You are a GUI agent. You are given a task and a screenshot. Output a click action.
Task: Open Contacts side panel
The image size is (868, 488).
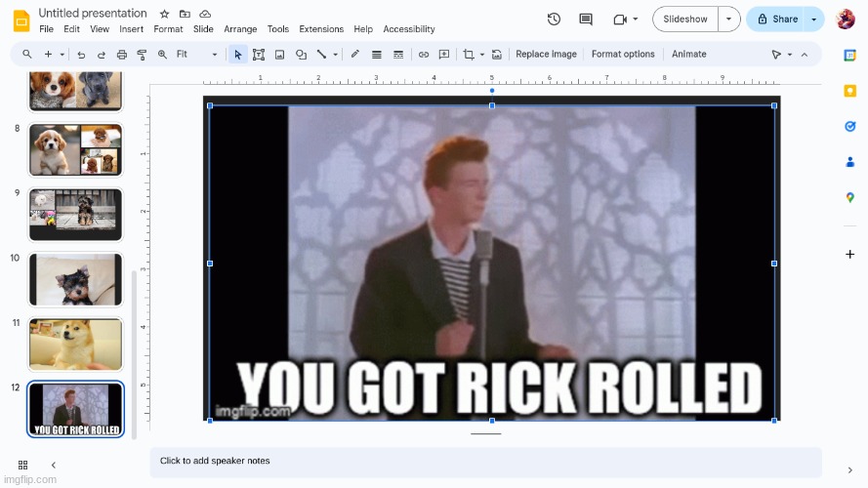tap(849, 162)
